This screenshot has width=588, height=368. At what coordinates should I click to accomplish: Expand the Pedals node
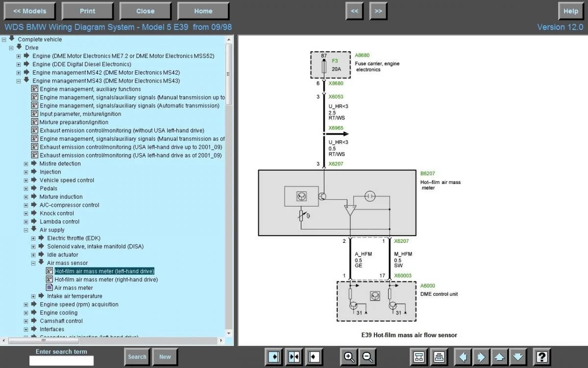point(26,188)
